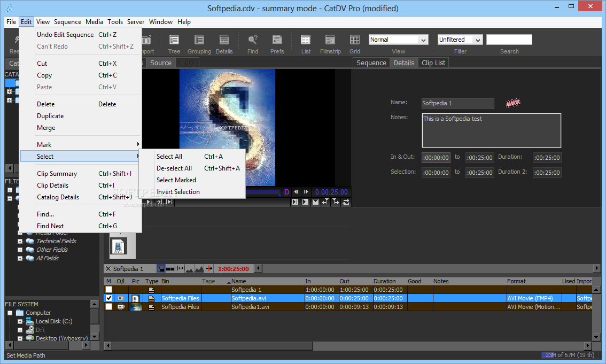Toggle mark checkbox for Softpedia 1 row
This screenshot has width=606, height=364.
[108, 289]
